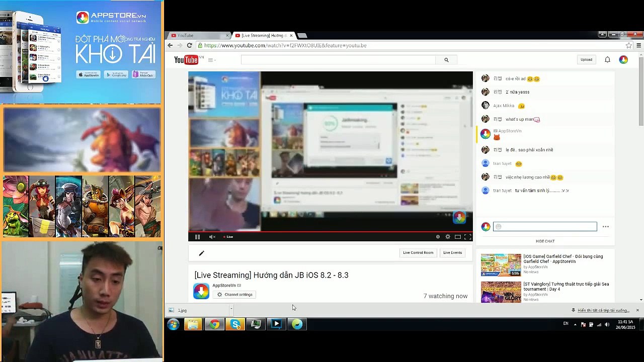Open a new Chrome tab

302,35
